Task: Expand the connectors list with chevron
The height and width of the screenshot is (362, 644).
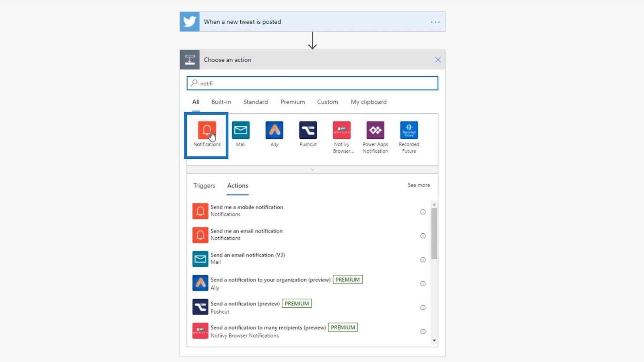Action: pos(312,170)
